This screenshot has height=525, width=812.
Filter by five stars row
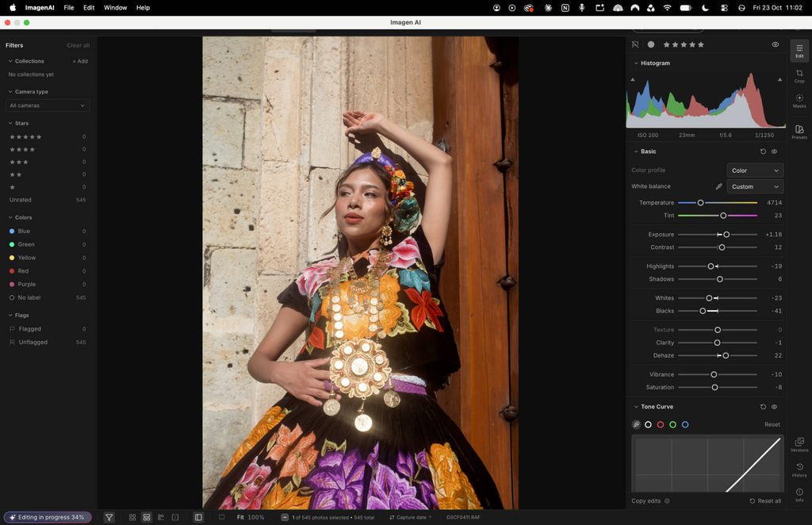47,136
